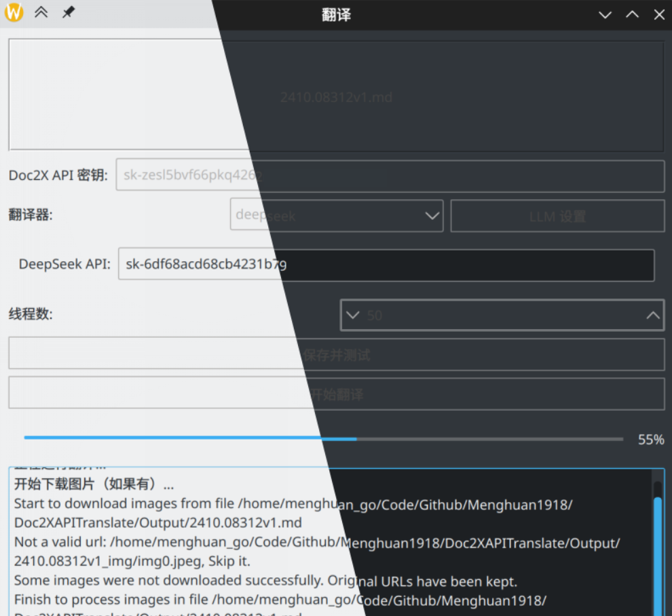Click the Doc2X API 密钥: label
The width and height of the screenshot is (672, 616).
point(58,175)
